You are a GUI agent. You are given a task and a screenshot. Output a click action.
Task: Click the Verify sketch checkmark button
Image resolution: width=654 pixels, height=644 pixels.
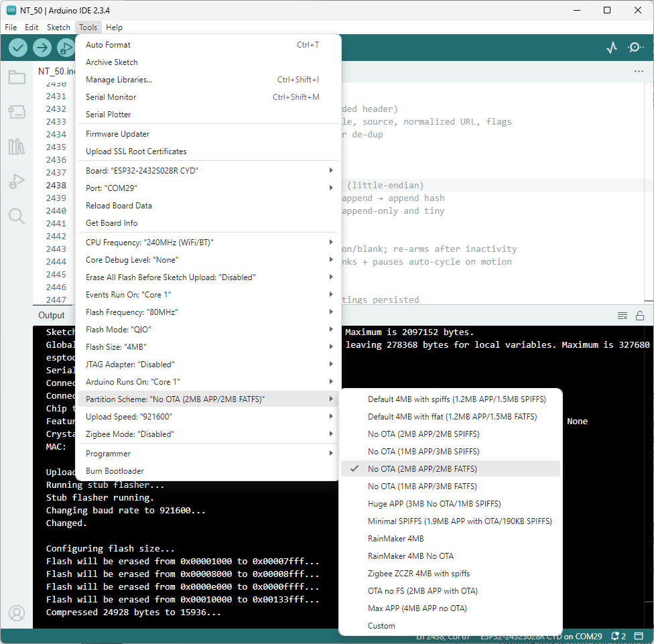pos(18,48)
